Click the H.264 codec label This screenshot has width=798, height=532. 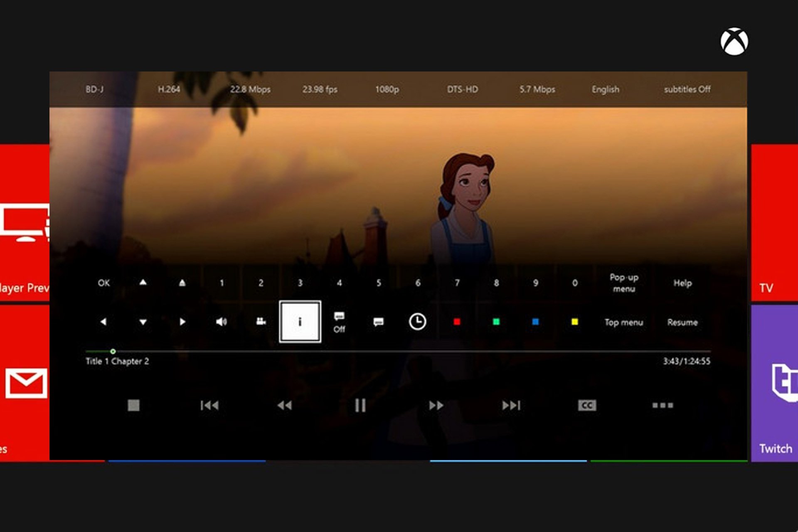click(x=169, y=89)
